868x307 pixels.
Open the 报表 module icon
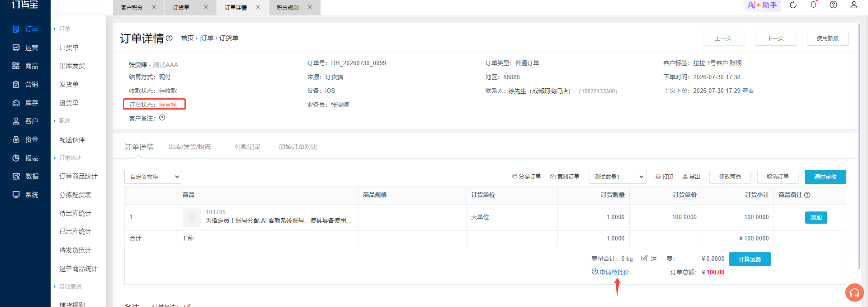16,158
